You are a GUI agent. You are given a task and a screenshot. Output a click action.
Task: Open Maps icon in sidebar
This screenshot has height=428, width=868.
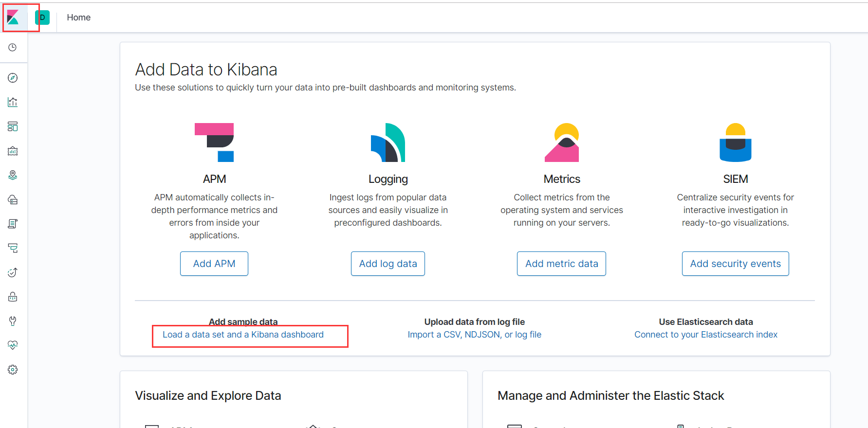13,175
